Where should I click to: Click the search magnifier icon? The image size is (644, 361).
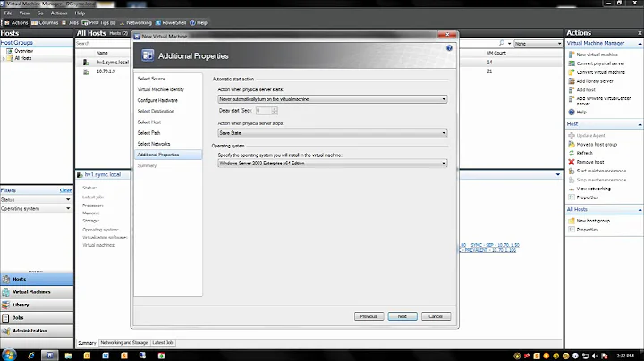[502, 43]
